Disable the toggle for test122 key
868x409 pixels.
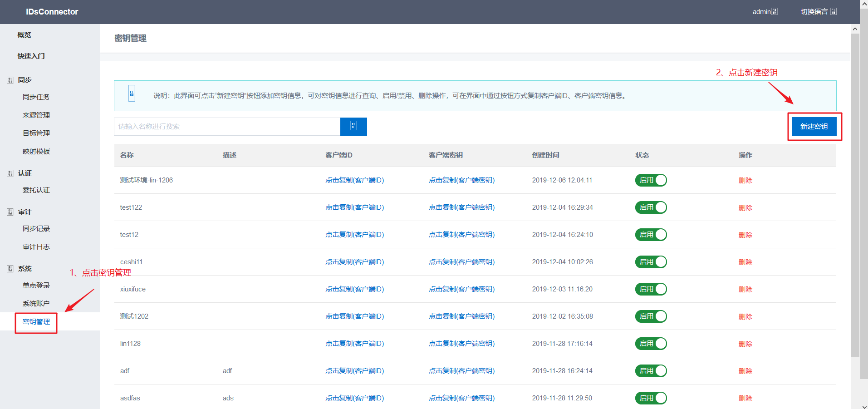pos(651,207)
